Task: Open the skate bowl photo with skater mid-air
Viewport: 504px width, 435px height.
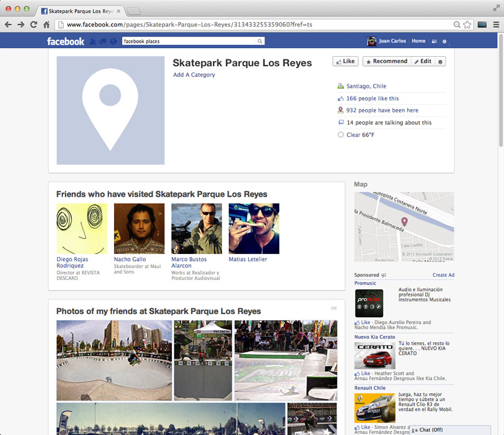Action: [x=114, y=361]
